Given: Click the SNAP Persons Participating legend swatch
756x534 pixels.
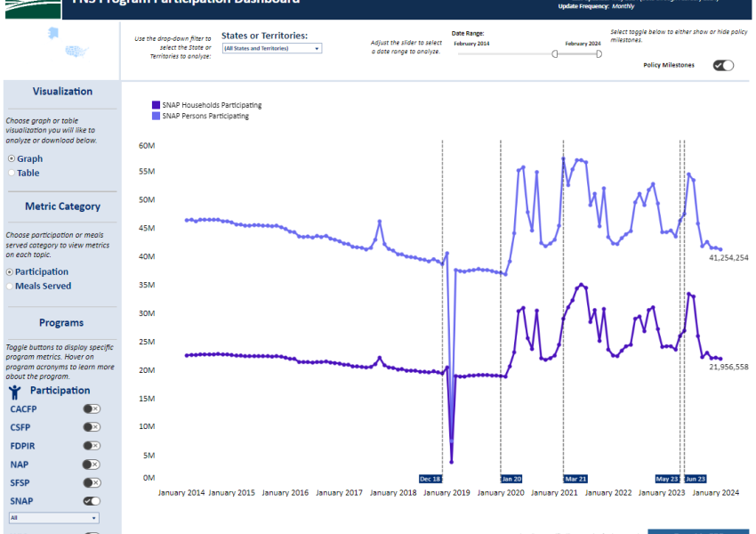Looking at the screenshot, I should tap(156, 116).
